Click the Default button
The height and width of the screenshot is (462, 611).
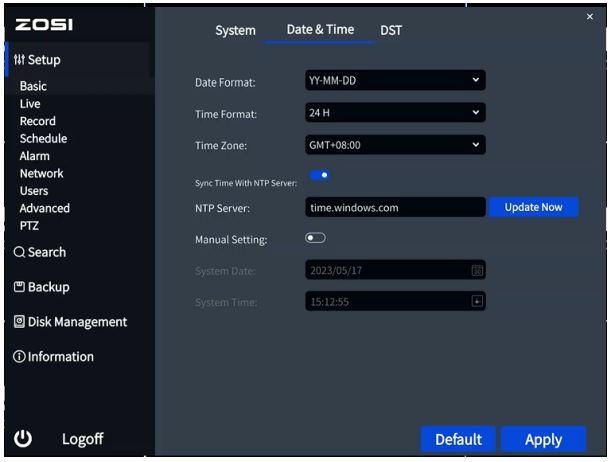(x=458, y=439)
